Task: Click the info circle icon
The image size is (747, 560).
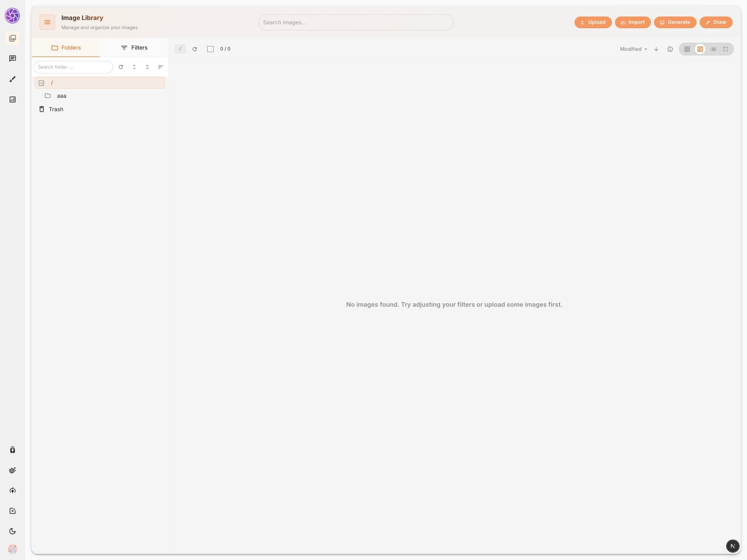Action: pyautogui.click(x=670, y=49)
